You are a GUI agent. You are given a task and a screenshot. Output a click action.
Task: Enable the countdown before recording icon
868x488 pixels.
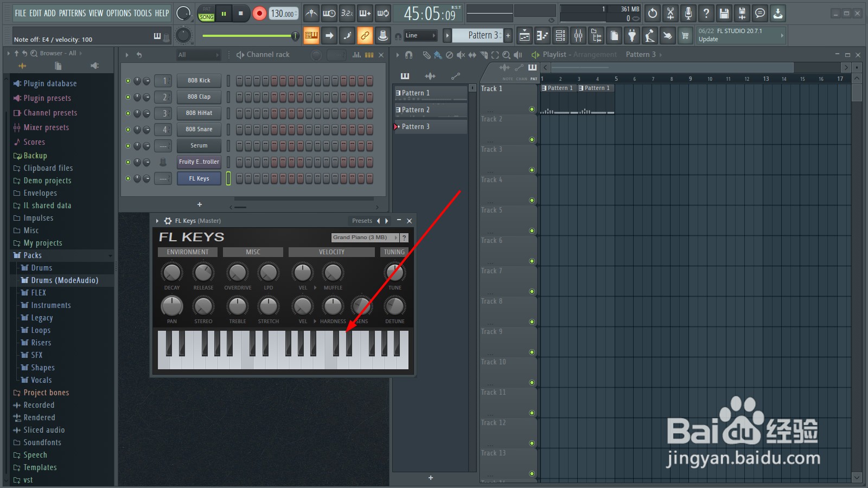(x=347, y=14)
